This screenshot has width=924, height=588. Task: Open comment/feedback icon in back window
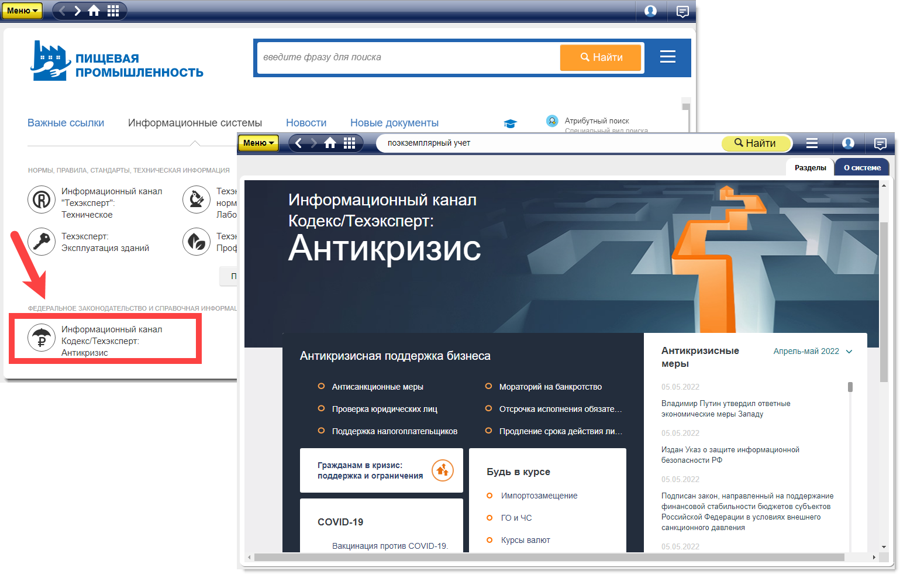point(682,11)
